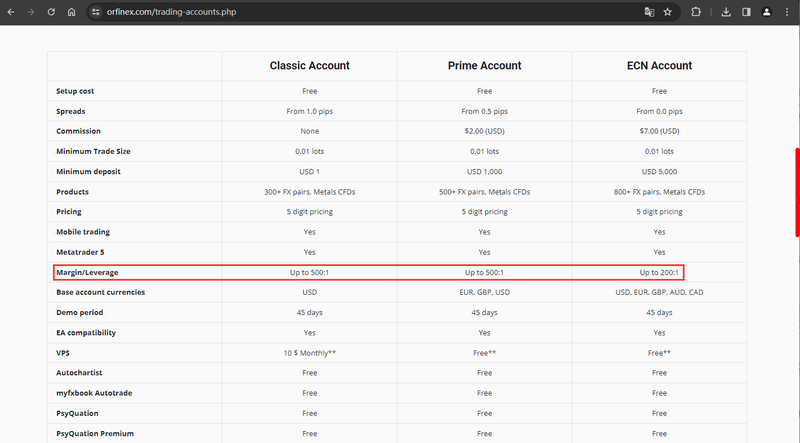
Task: Click the Demo period label
Action: 80,312
